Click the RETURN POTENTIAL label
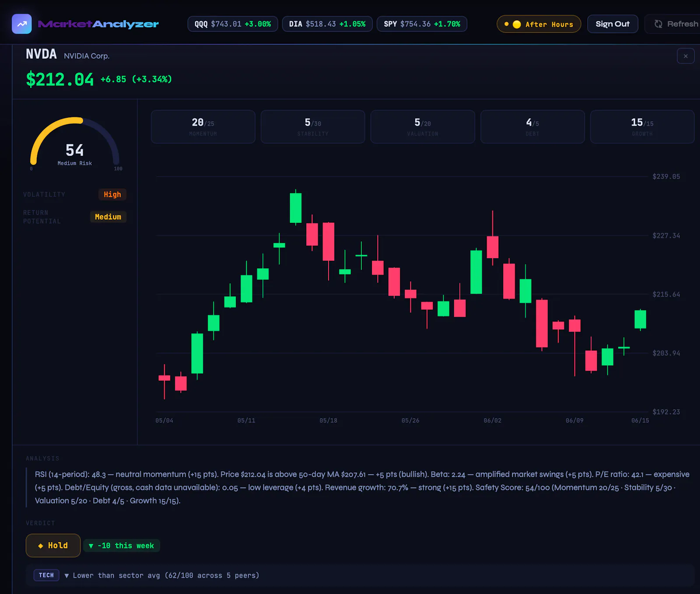This screenshot has width=700, height=594. point(42,217)
